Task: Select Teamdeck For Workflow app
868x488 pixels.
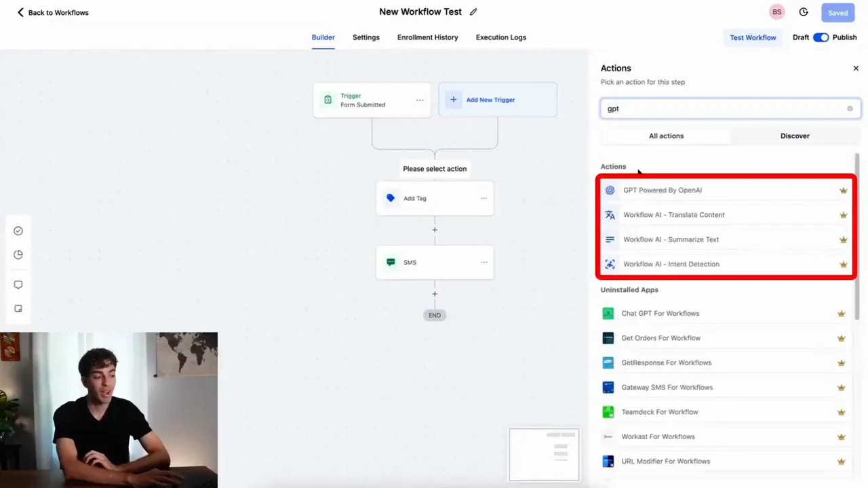Action: click(x=725, y=412)
